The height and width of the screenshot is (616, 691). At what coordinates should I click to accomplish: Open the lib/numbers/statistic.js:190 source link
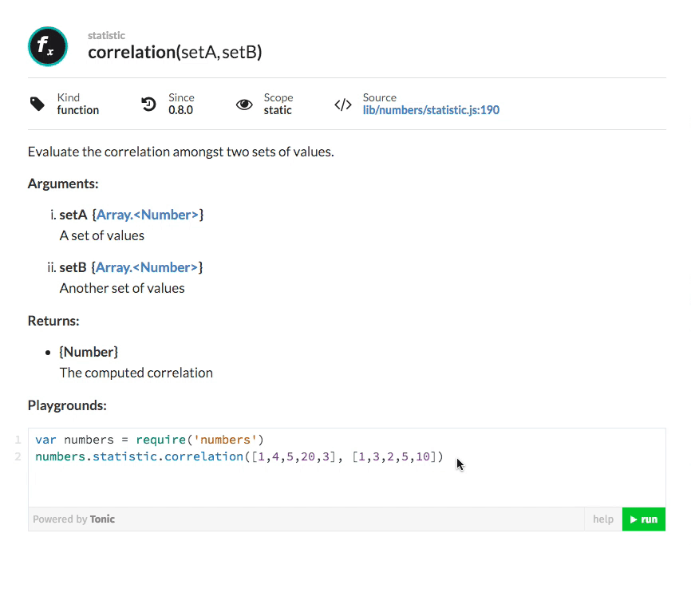[x=431, y=110]
